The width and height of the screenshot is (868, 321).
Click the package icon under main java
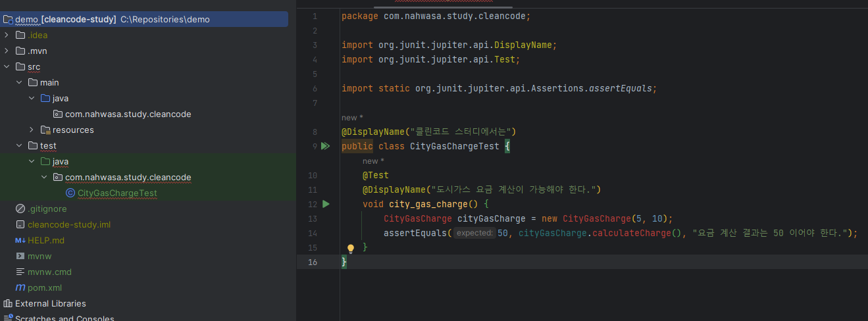point(58,114)
